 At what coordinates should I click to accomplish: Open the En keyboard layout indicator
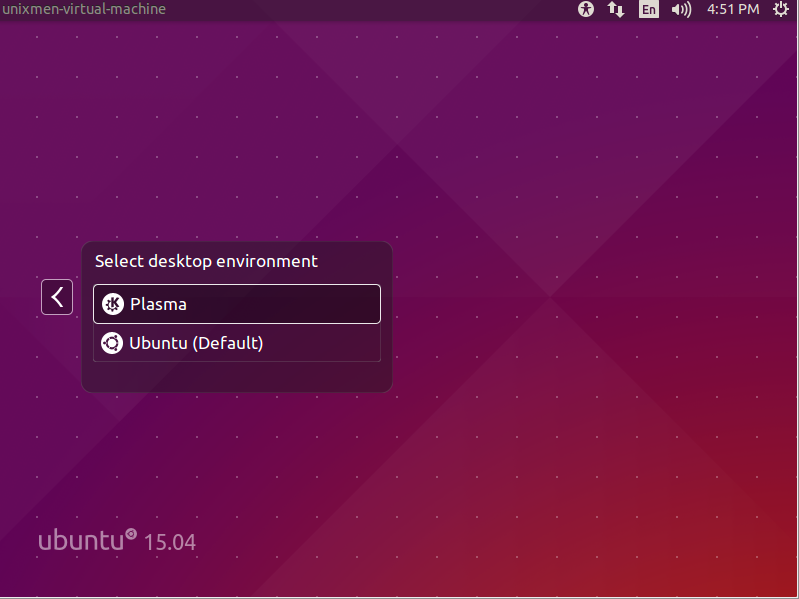[x=649, y=9]
